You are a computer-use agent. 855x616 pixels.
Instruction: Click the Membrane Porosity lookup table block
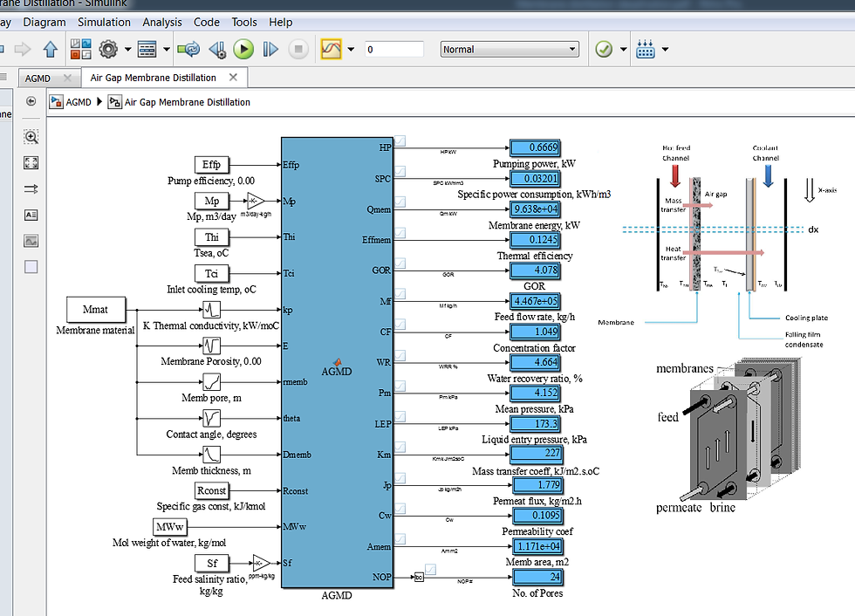pos(211,346)
